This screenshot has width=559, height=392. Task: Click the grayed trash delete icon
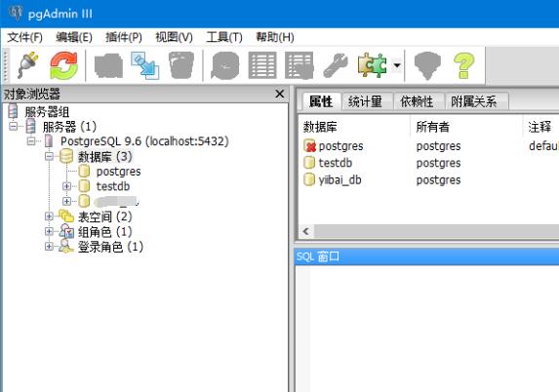(x=181, y=65)
